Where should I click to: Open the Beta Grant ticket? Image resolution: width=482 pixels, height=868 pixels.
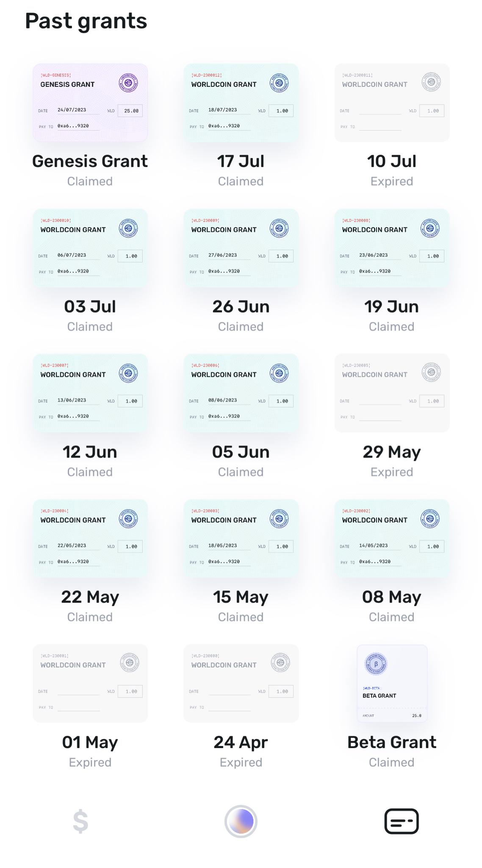click(392, 683)
